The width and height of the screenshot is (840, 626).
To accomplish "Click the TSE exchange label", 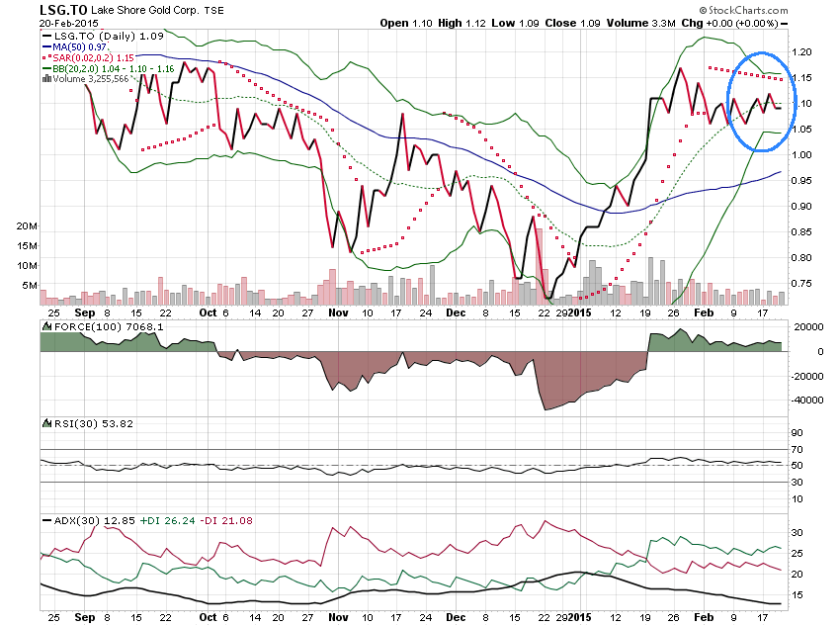I will pyautogui.click(x=213, y=11).
